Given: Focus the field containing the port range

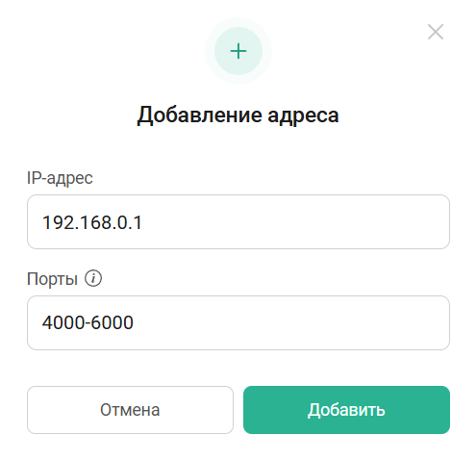Looking at the screenshot, I should [x=238, y=322].
